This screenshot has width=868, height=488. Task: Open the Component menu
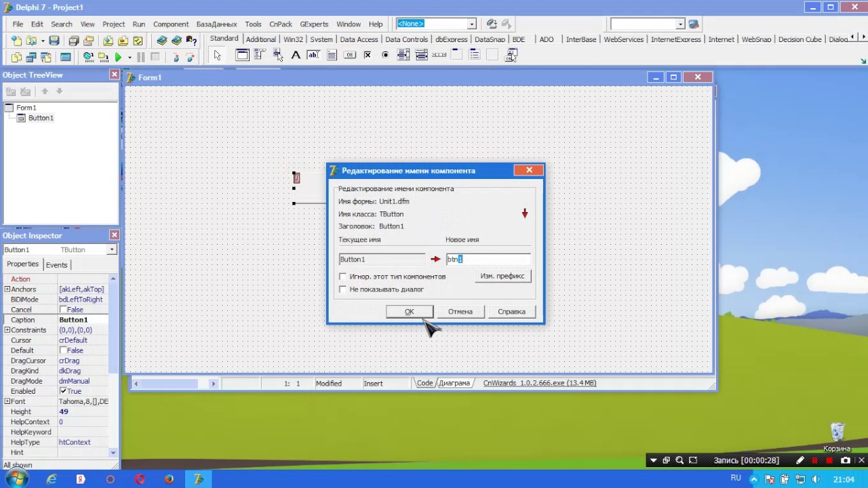coord(170,24)
